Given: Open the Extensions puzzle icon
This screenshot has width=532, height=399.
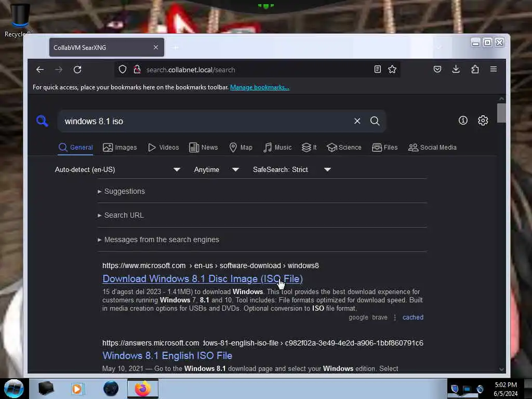Looking at the screenshot, I should point(475,69).
